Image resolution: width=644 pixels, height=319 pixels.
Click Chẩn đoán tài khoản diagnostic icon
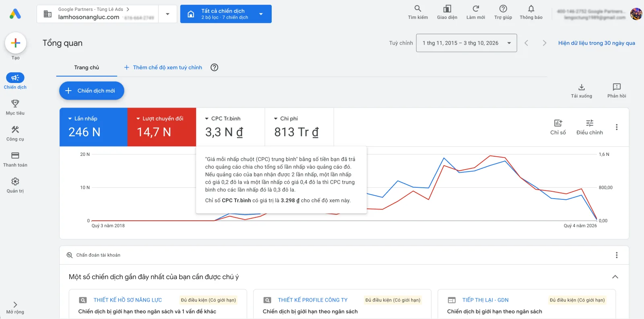pos(69,255)
